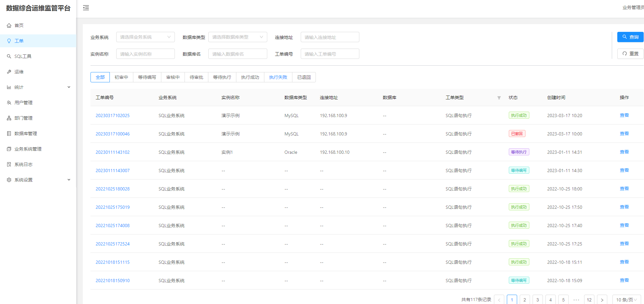This screenshot has height=304, width=644.
Task: Select the 执行失败 status tab
Action: click(x=278, y=77)
